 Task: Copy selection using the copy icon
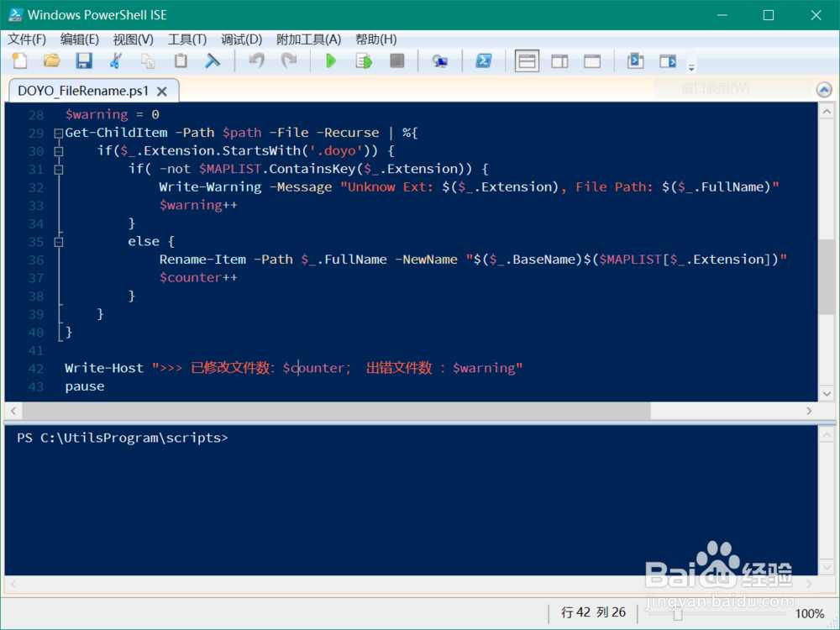(149, 61)
